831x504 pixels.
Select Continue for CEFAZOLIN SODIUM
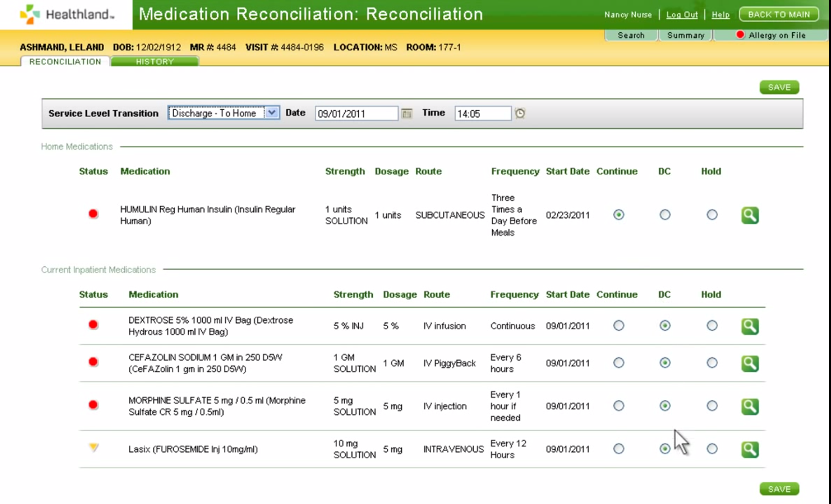(x=618, y=363)
